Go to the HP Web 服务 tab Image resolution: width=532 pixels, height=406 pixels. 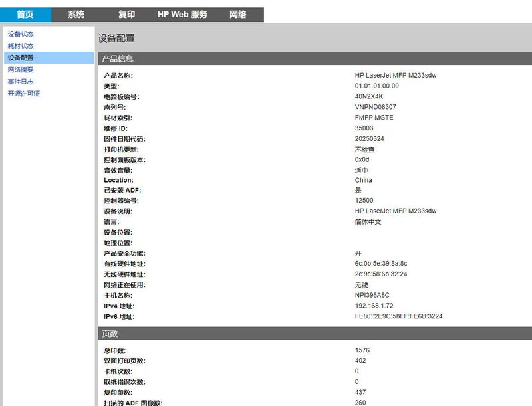pos(182,15)
